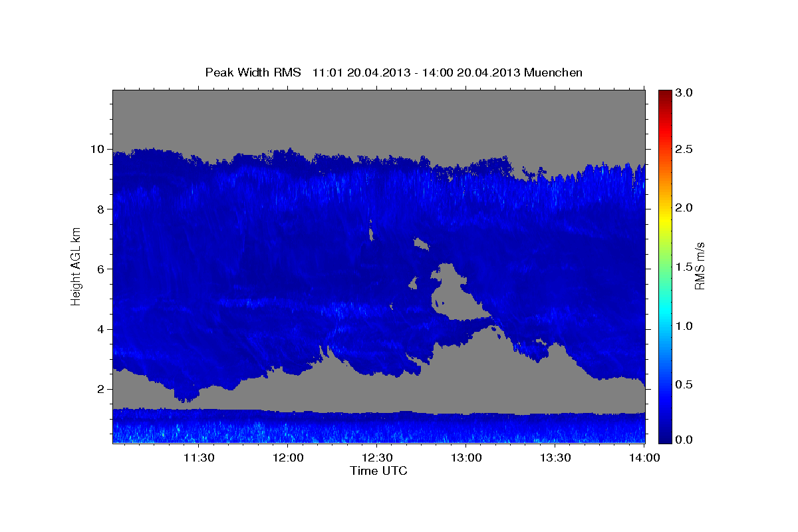Screen dimensions: 798x532
Task: Click the 'Height AGL km' axis title
Action: pyautogui.click(x=76, y=267)
